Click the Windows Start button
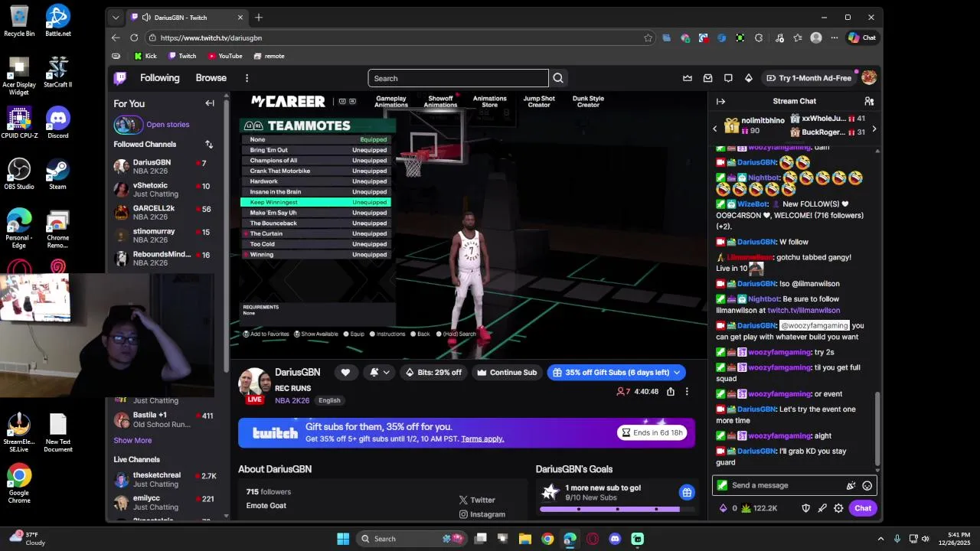The height and width of the screenshot is (551, 980). pyautogui.click(x=343, y=539)
